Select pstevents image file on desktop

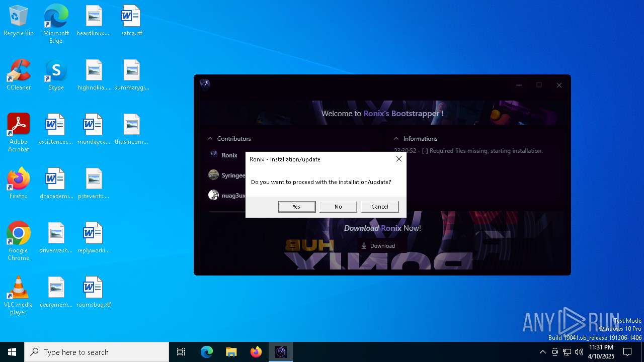click(94, 184)
